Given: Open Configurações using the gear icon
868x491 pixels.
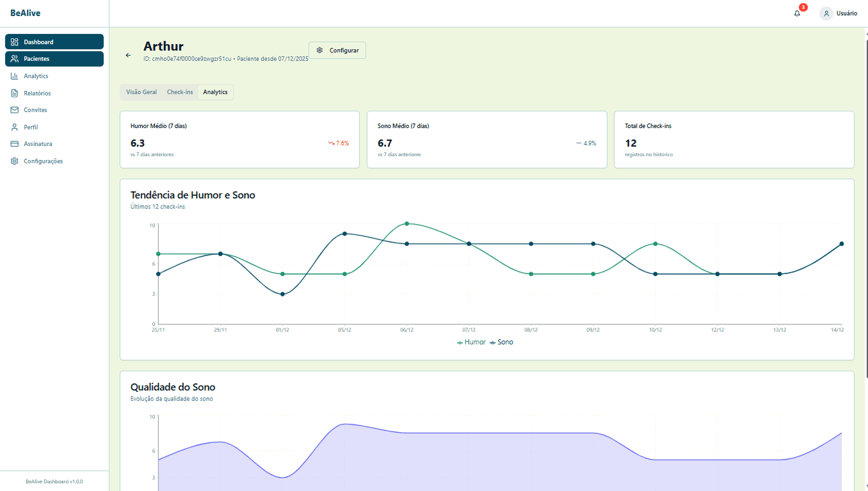Looking at the screenshot, I should click(14, 161).
